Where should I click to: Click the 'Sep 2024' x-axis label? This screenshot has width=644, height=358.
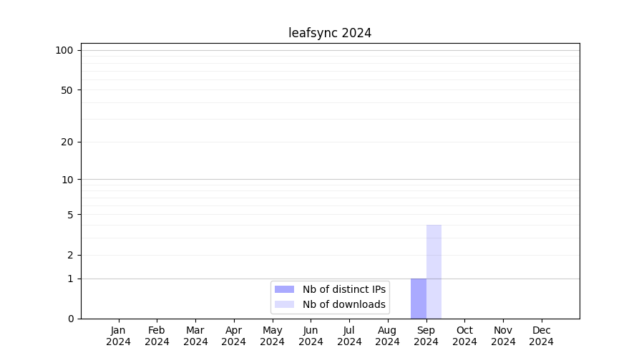tap(426, 336)
